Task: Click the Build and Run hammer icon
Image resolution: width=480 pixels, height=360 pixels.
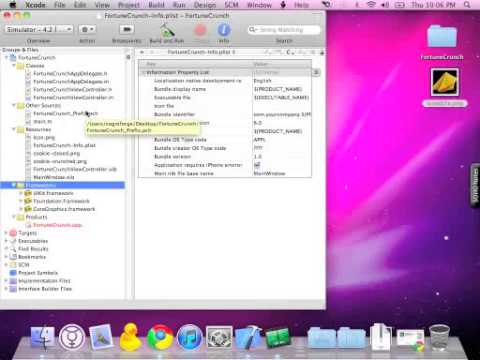Action: pos(167,30)
